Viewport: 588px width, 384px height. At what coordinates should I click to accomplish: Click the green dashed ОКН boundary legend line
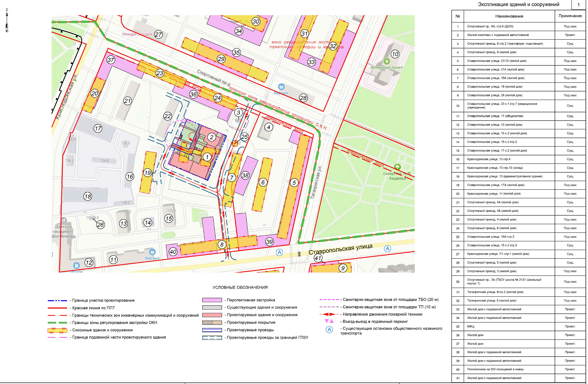coord(57,322)
